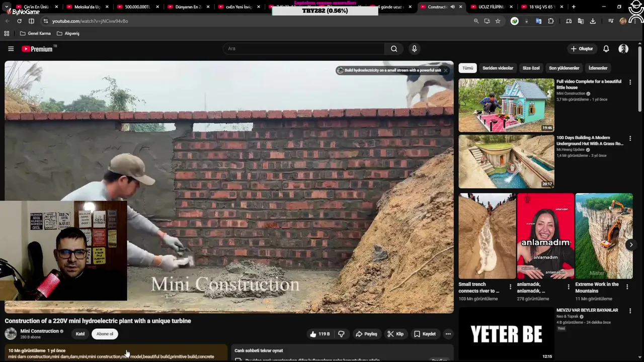This screenshot has width=644, height=362.
Task: Create a clip with Klip button
Action: (395, 334)
